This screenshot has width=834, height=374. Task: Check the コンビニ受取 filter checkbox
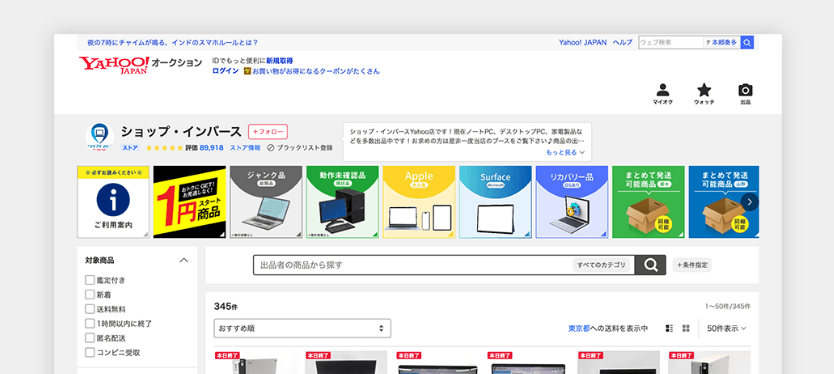[90, 352]
